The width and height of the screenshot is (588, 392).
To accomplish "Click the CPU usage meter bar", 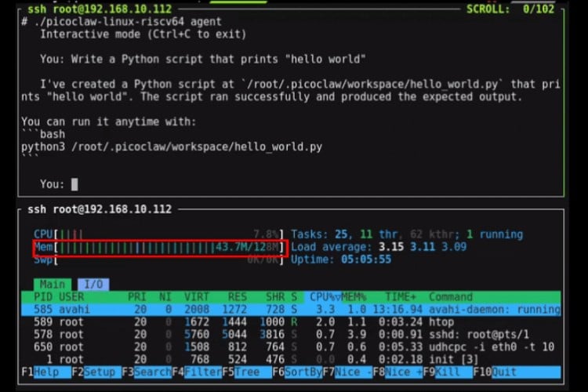I will click(158, 234).
